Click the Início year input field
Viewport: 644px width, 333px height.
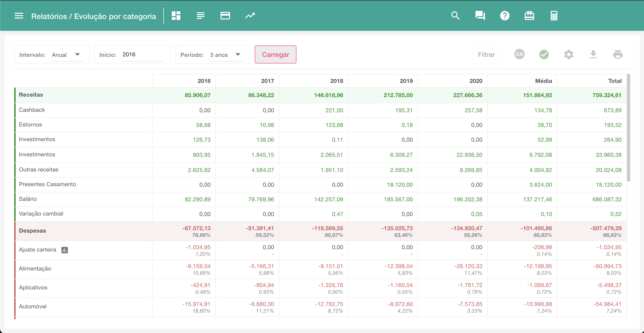pos(143,54)
